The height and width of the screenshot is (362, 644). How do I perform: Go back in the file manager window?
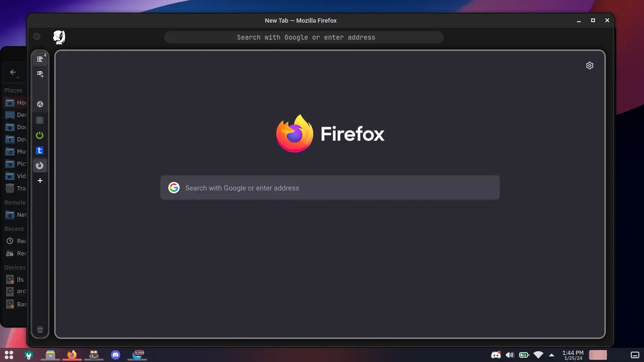click(13, 72)
